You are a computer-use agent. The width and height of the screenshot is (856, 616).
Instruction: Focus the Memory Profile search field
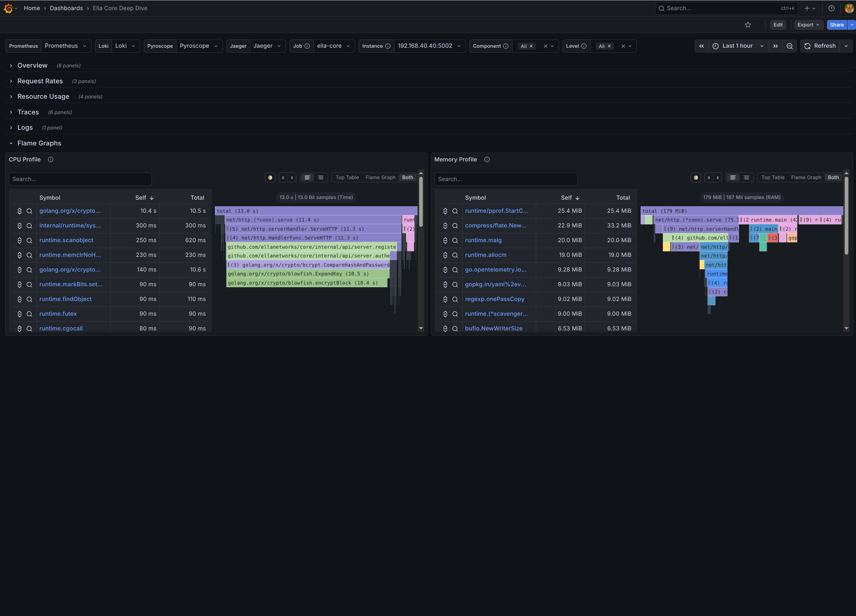pos(505,179)
